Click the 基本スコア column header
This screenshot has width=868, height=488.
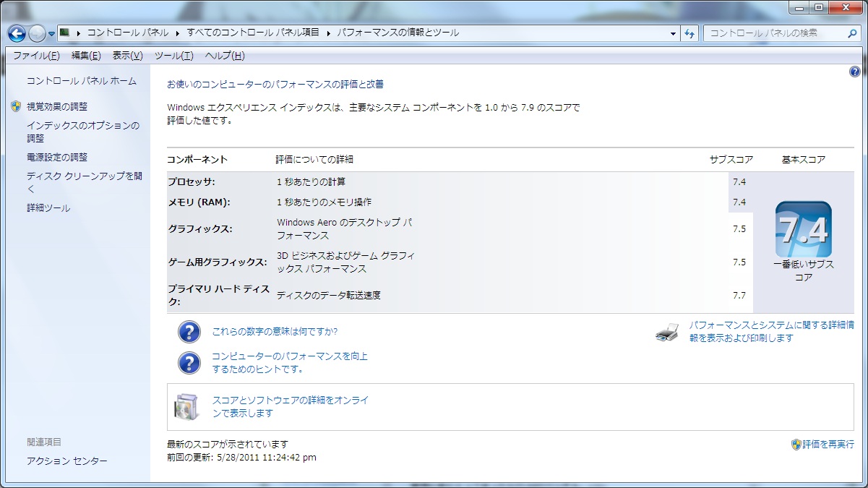804,159
